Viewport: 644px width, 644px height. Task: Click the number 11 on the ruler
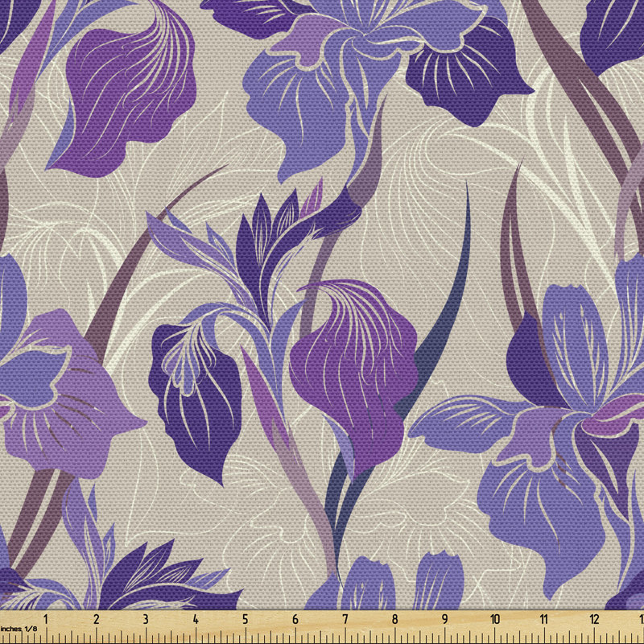click(x=544, y=619)
